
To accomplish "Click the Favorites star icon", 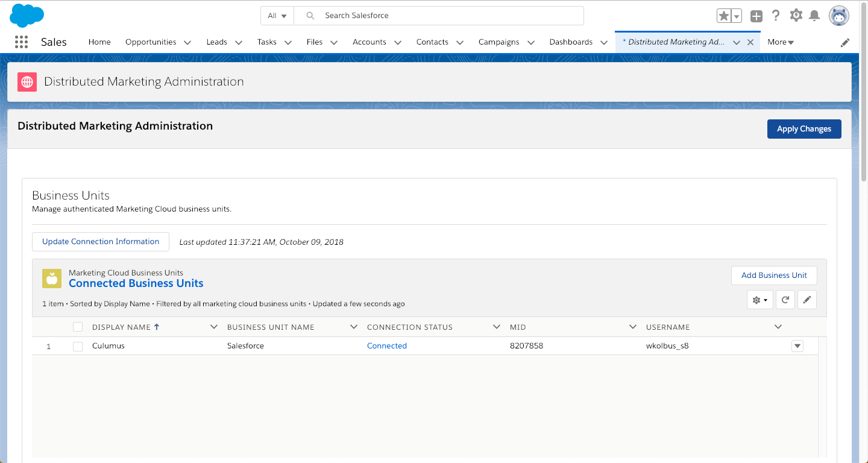I will [724, 16].
